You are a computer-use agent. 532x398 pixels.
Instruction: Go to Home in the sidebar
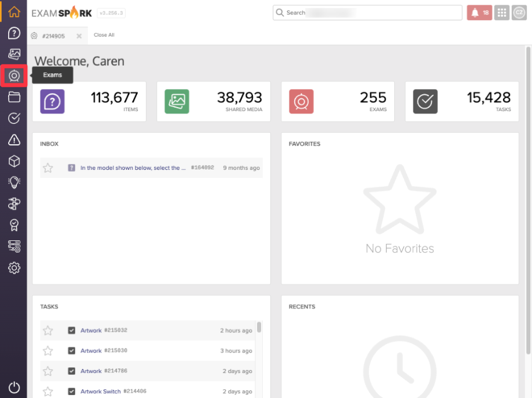14,12
